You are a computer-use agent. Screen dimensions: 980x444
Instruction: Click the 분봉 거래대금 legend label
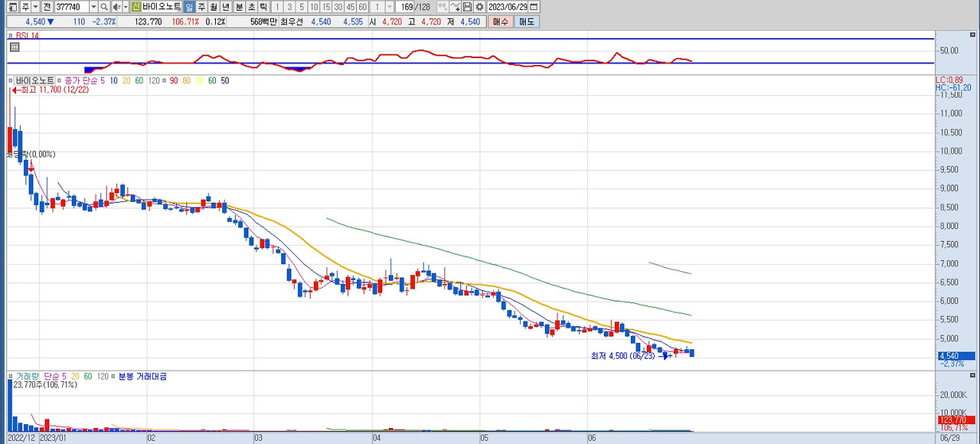(x=142, y=377)
